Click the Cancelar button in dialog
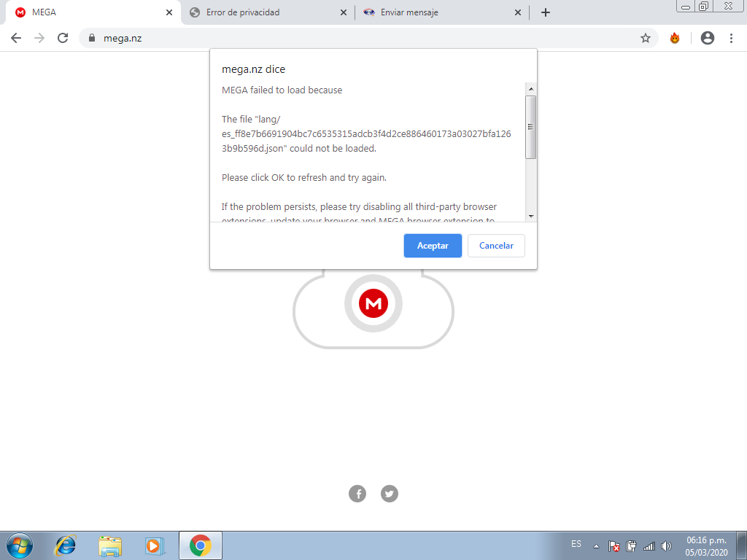This screenshot has width=747, height=560. point(496,246)
